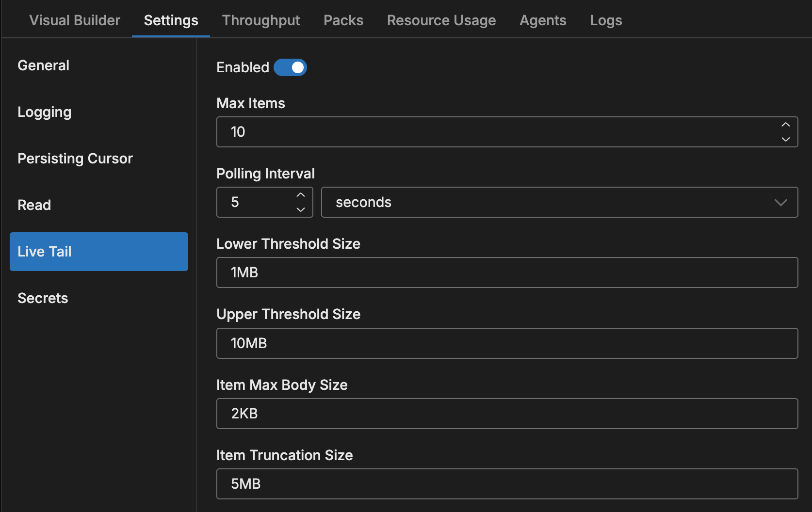Switch to the Visual Builder tab
This screenshot has height=512, width=812.
click(74, 20)
